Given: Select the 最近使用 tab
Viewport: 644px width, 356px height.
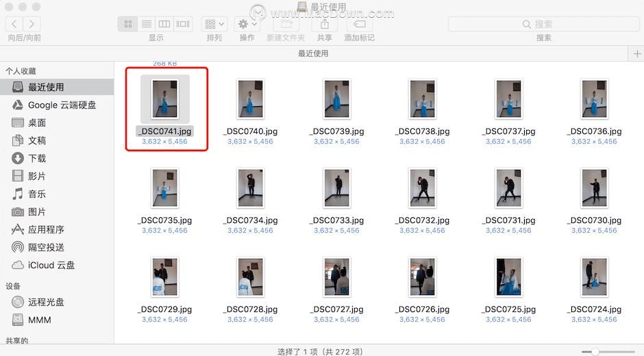Looking at the screenshot, I should (313, 53).
